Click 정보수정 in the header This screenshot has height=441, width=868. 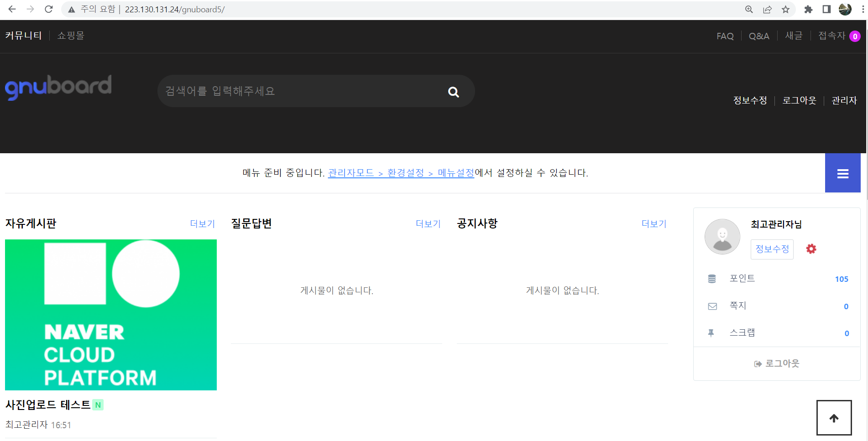tap(750, 100)
